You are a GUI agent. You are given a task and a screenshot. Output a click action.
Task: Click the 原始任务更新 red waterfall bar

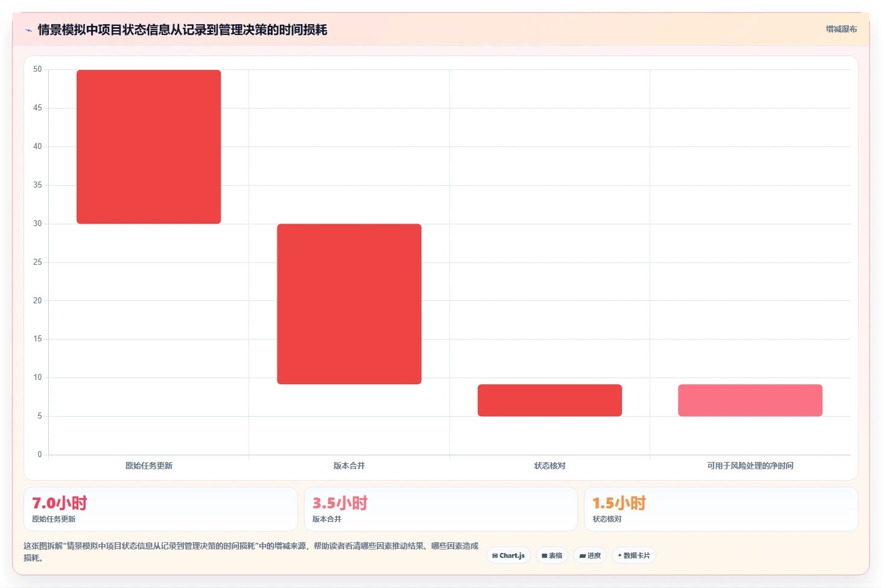tap(148, 147)
